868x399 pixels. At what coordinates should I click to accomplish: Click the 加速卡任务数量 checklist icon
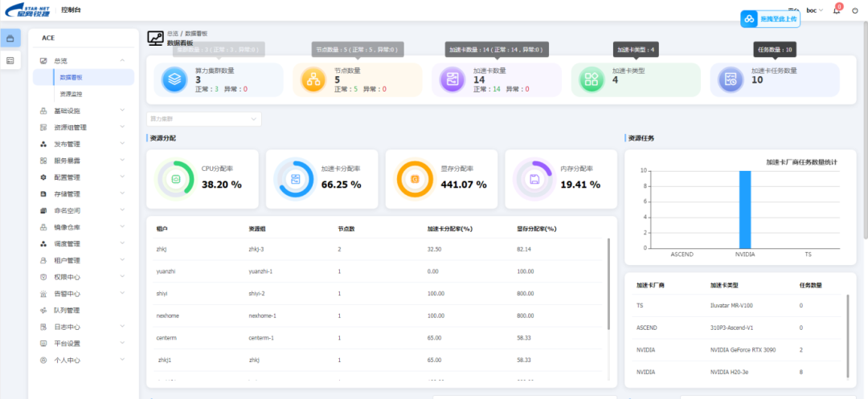[731, 79]
